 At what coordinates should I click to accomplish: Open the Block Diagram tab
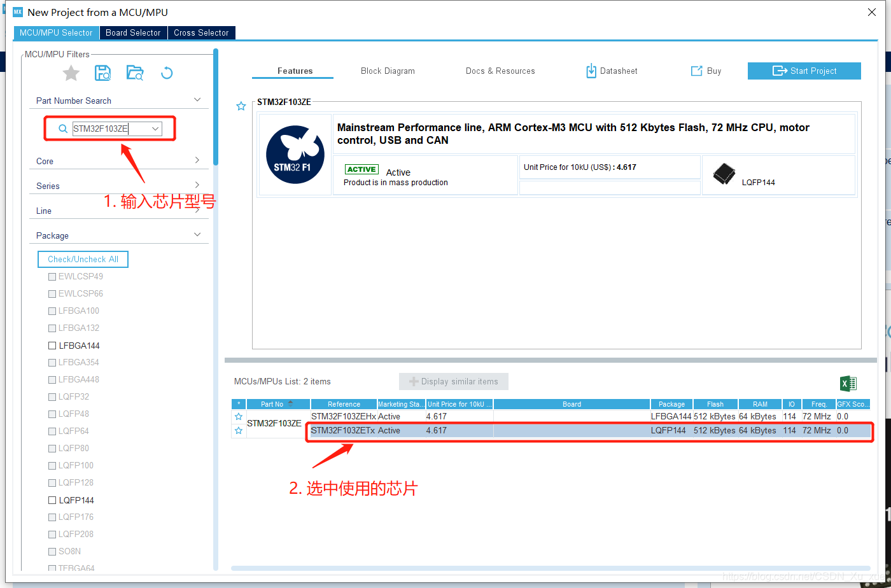click(388, 71)
